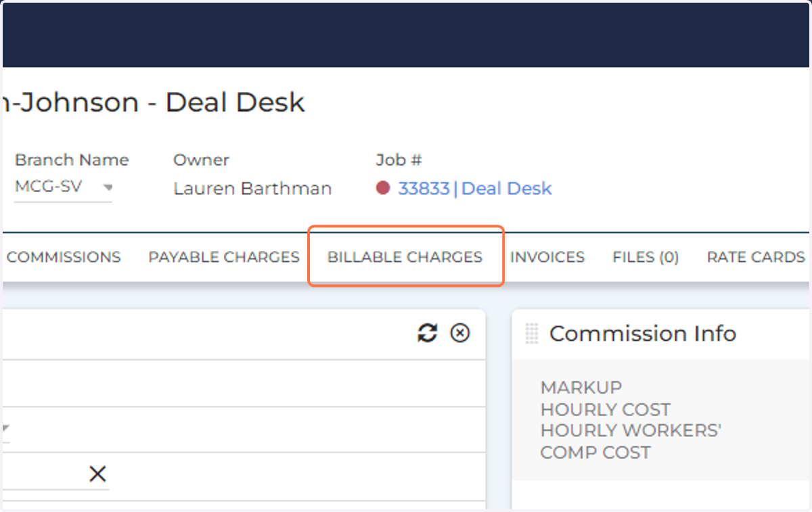The width and height of the screenshot is (812, 512).
Task: Clear the field using the X icon
Action: (97, 475)
